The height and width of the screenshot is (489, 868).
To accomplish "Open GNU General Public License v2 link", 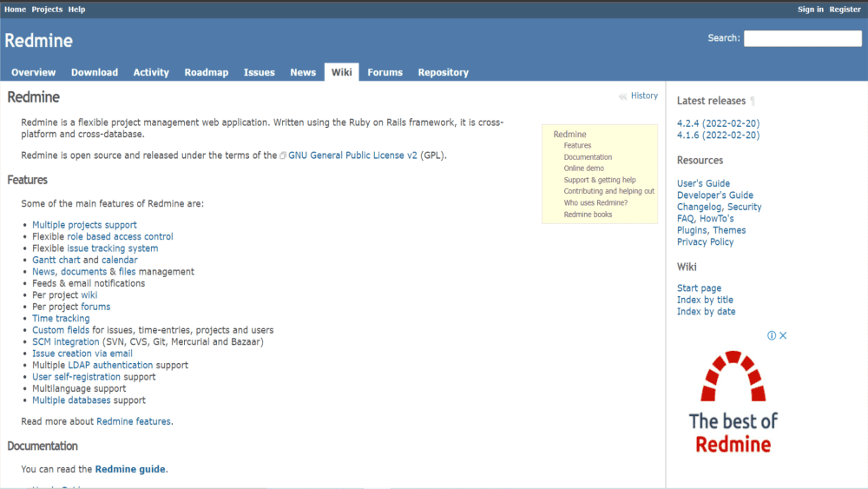I will coord(352,155).
